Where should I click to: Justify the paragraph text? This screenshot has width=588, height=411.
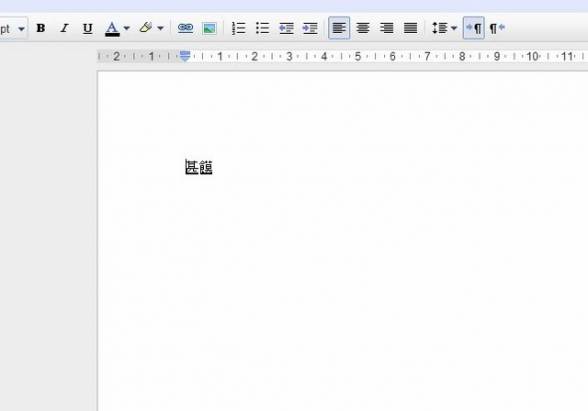[x=411, y=28]
